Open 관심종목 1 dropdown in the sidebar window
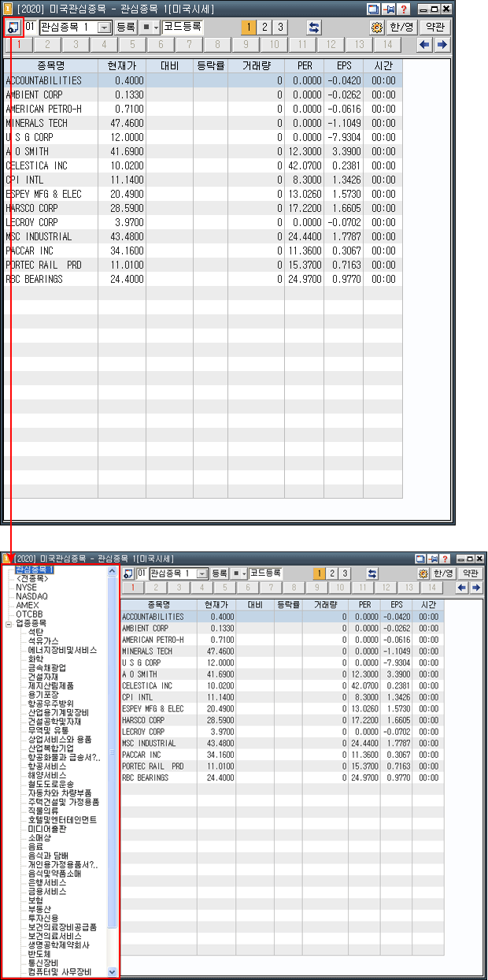This screenshot has width=488, height=980. [x=202, y=574]
